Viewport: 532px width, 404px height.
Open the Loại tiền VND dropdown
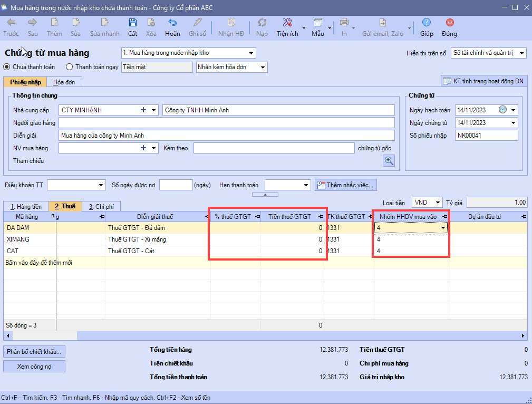(437, 203)
